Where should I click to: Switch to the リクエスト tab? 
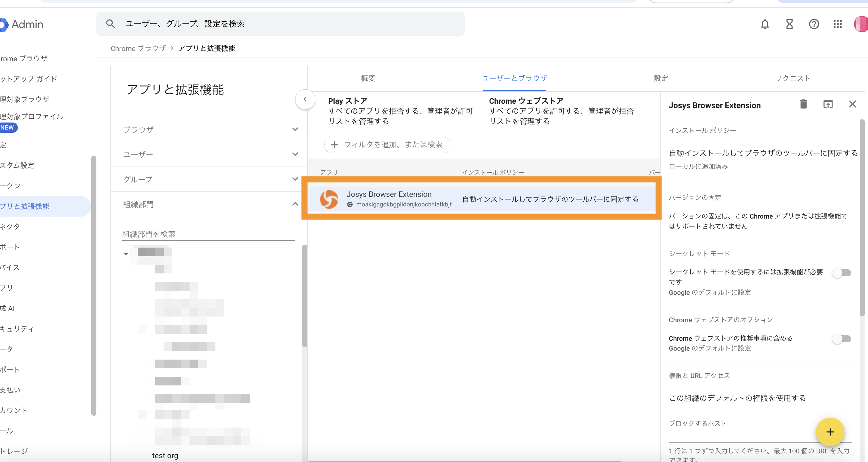(792, 78)
